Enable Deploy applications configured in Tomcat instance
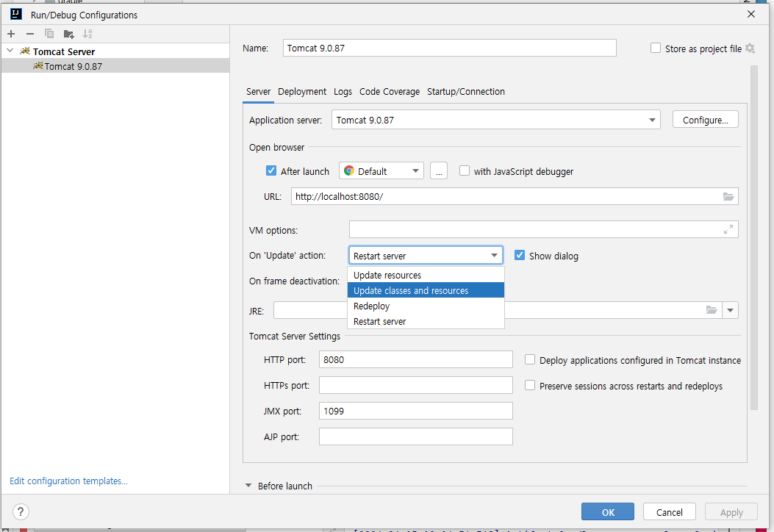Image resolution: width=774 pixels, height=532 pixels. [x=530, y=360]
